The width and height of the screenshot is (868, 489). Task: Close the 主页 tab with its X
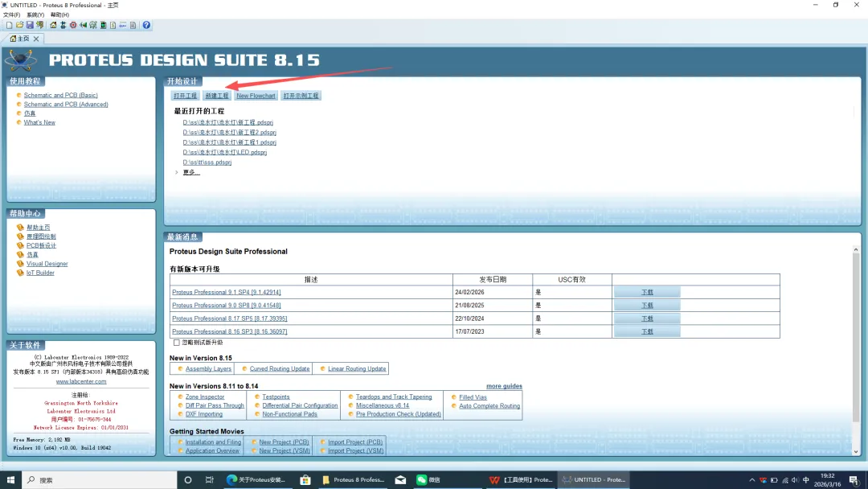pos(36,39)
